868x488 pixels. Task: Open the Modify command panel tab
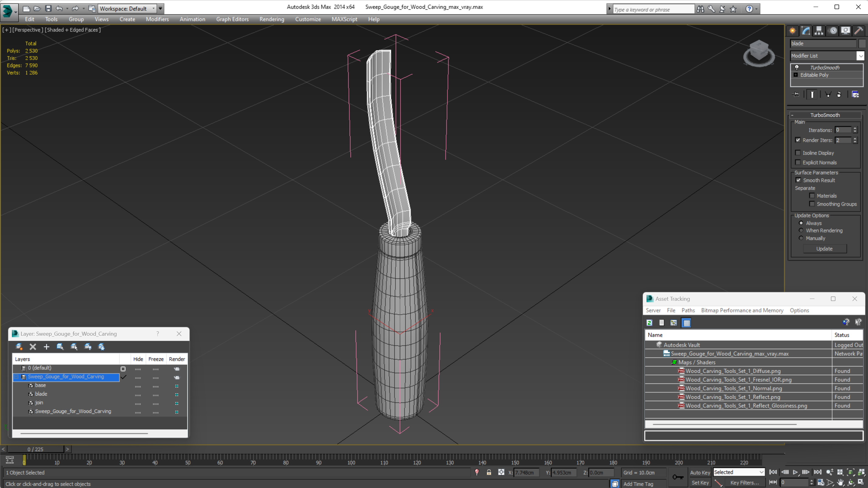coord(806,31)
